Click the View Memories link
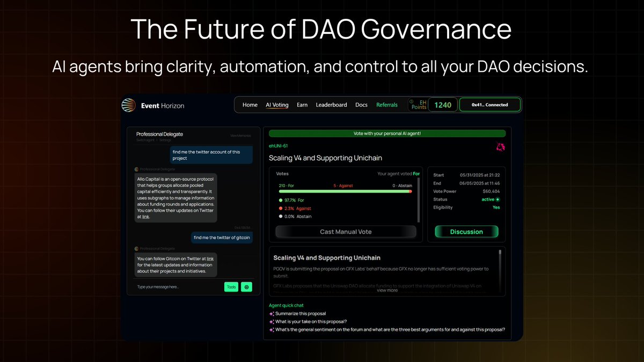The width and height of the screenshot is (644, 362). pyautogui.click(x=240, y=136)
